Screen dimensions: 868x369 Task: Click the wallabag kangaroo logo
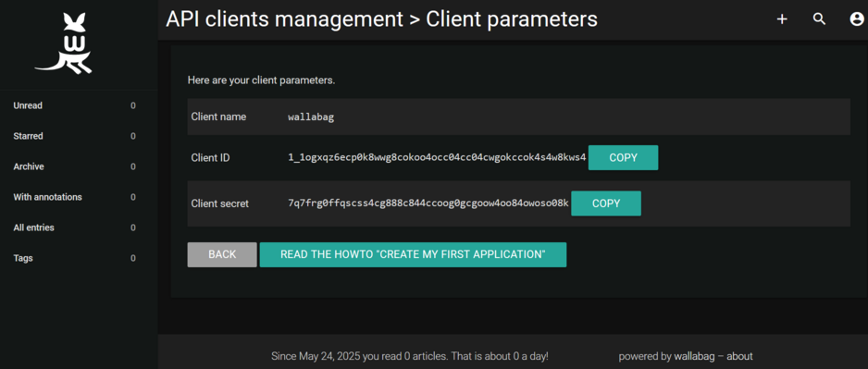(64, 43)
